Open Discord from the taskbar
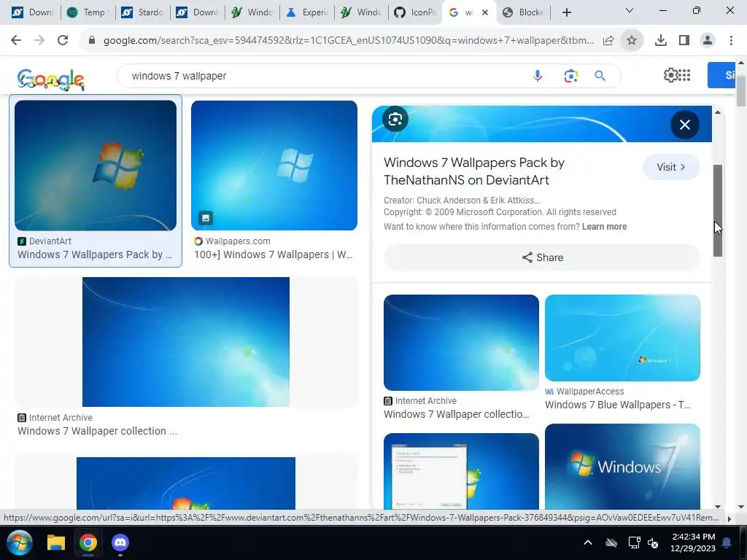Viewport: 747px width, 560px height. tap(120, 542)
